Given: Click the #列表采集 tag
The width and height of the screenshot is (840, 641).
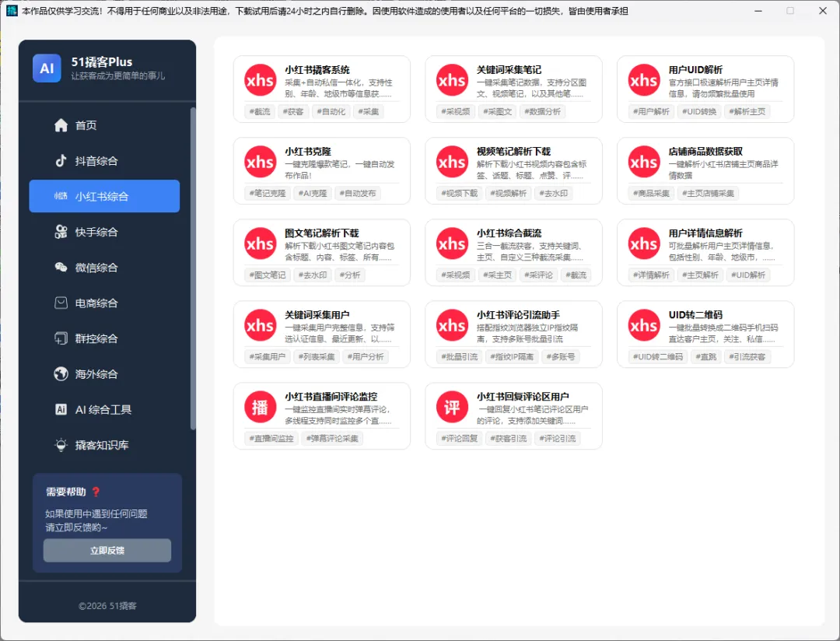Looking at the screenshot, I should 317,356.
